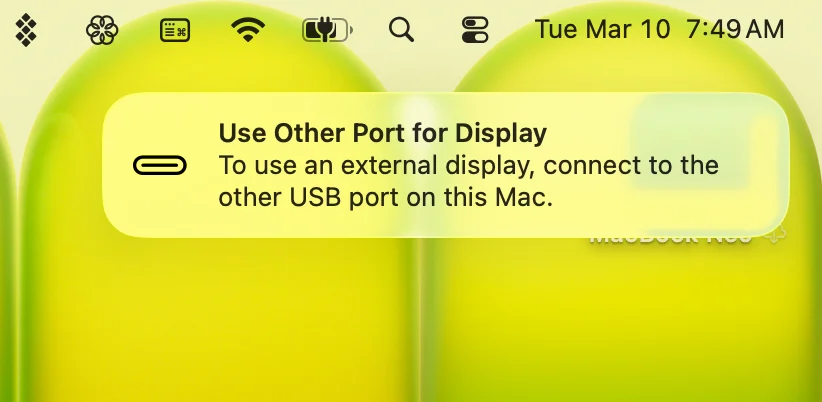Open the diamond-grid menu bar icon
Screen dimensions: 822x402
26,30
